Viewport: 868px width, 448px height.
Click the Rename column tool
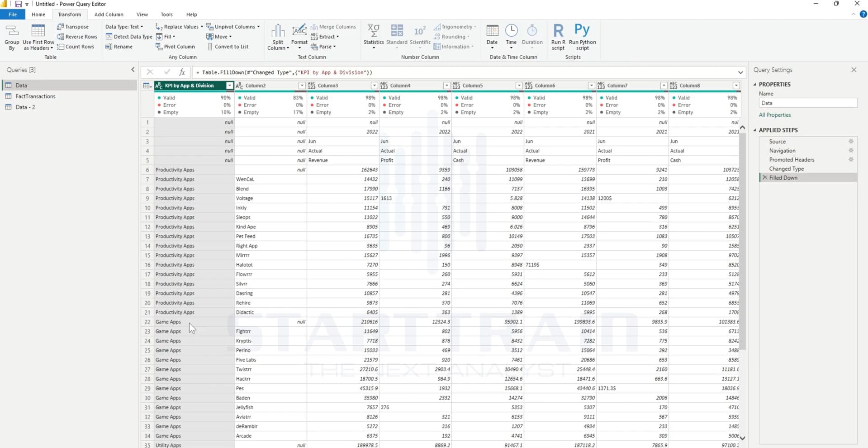(x=119, y=47)
